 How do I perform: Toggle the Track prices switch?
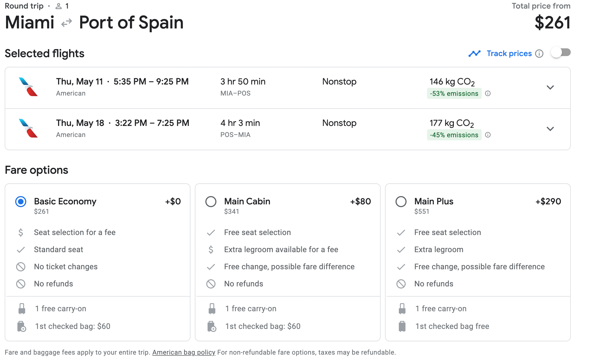(x=561, y=52)
